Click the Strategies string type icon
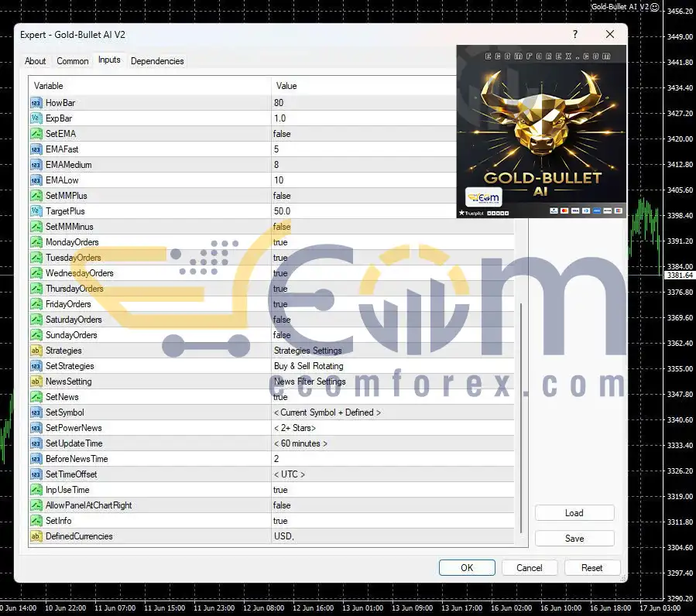Image resolution: width=696 pixels, height=616 pixels. point(36,351)
